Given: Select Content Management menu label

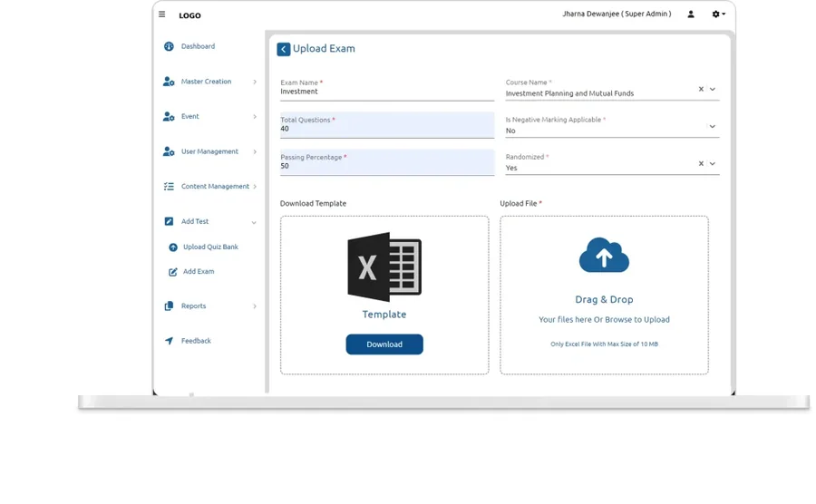Looking at the screenshot, I should click(215, 186).
